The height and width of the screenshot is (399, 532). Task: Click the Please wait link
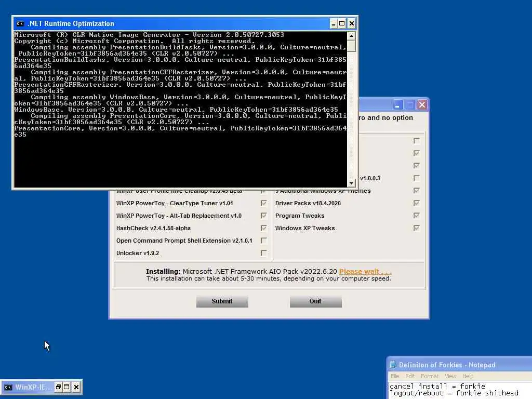365,271
